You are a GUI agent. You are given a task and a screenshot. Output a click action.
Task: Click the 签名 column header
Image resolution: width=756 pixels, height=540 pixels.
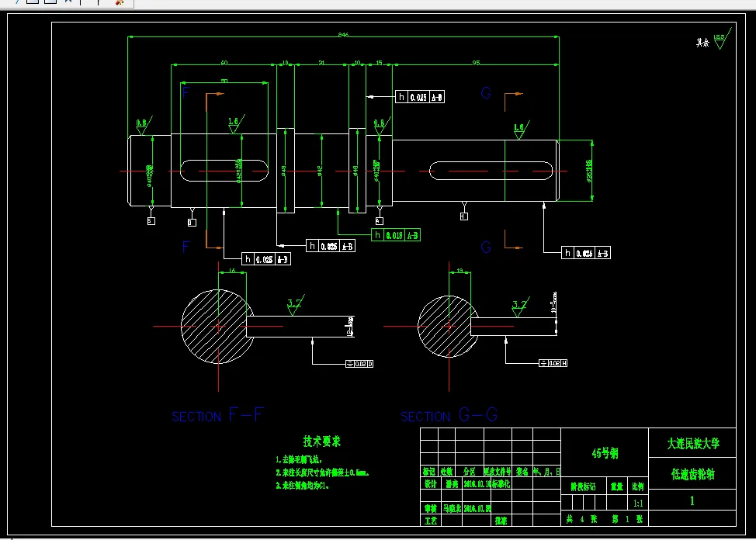pos(522,471)
